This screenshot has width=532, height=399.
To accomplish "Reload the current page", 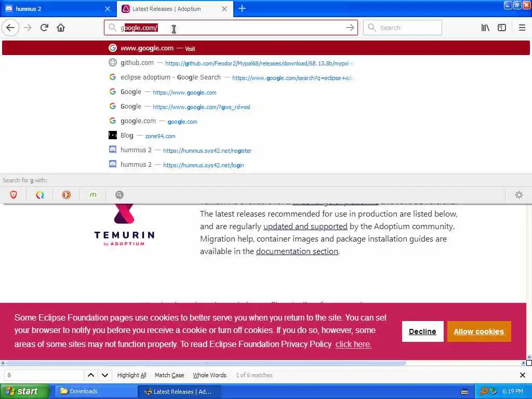I will [x=45, y=28].
